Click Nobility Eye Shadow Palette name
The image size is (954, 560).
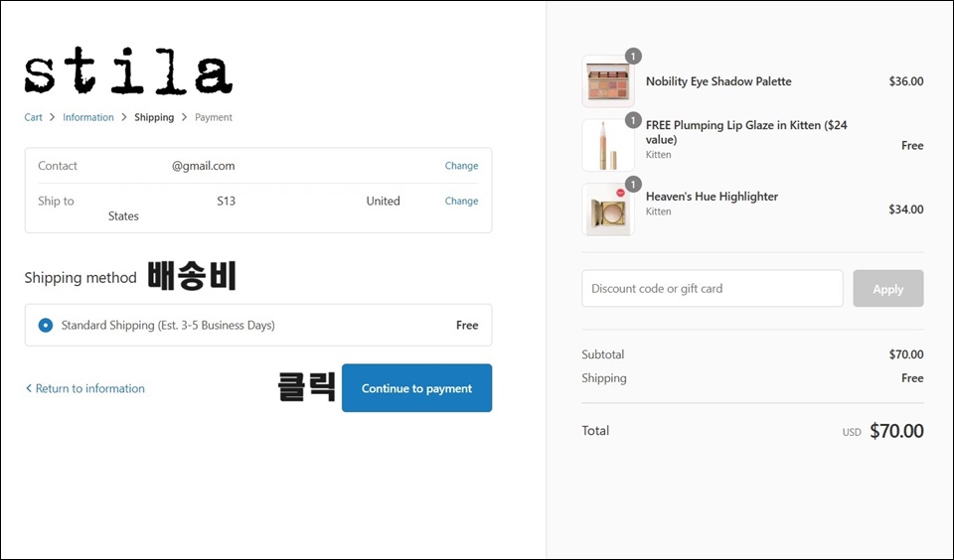718,81
